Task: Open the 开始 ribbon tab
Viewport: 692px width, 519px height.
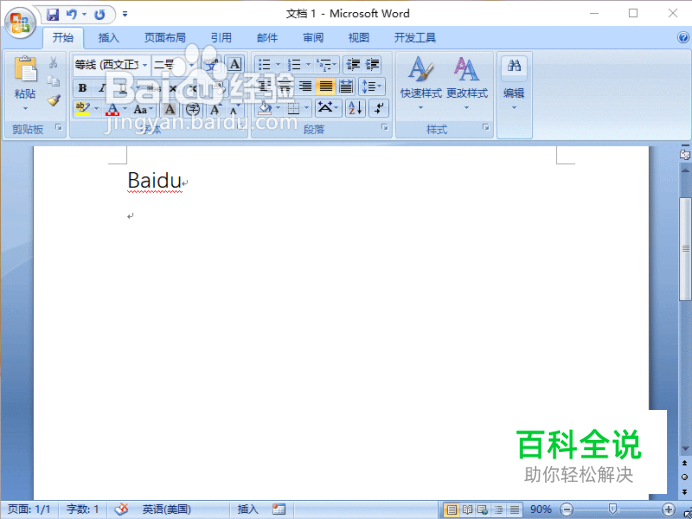Action: click(x=63, y=38)
